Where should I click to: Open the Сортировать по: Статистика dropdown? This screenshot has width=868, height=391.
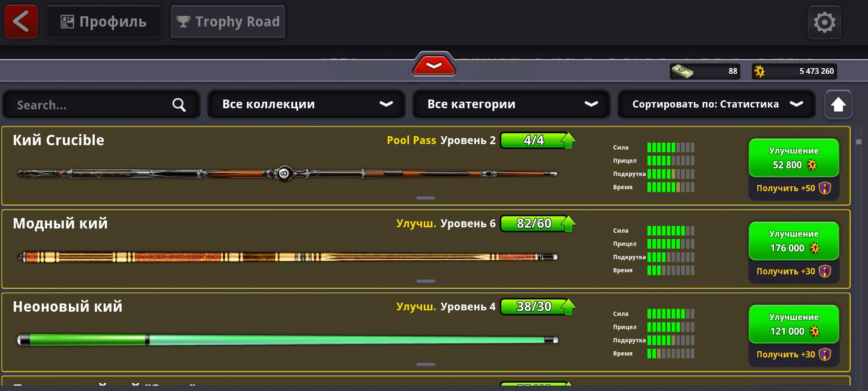[716, 104]
